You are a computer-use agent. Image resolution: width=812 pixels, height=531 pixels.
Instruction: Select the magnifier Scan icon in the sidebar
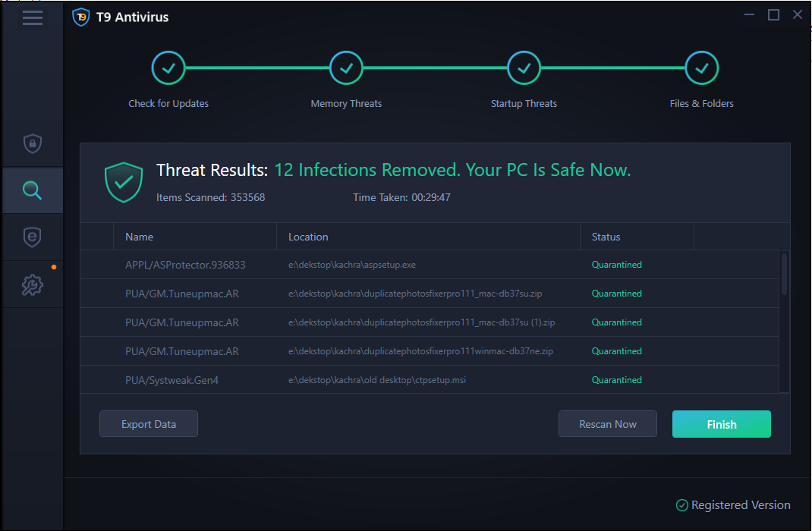click(33, 190)
